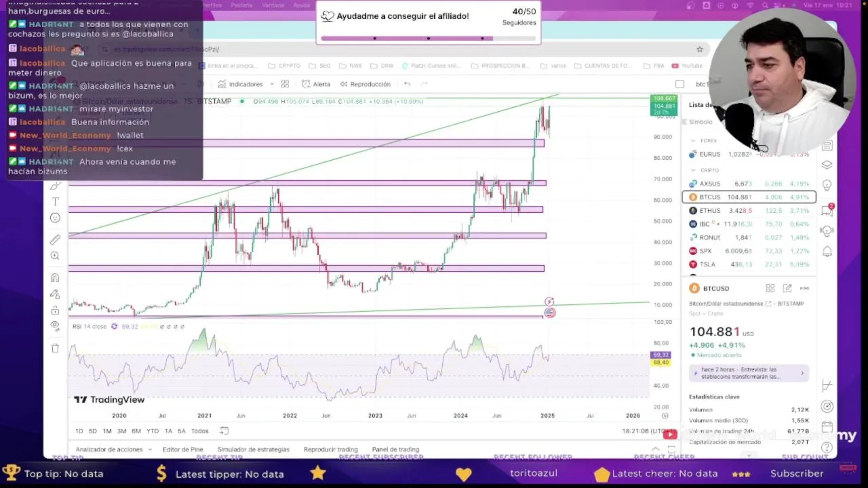Maximize the bottom panel

click(671, 449)
